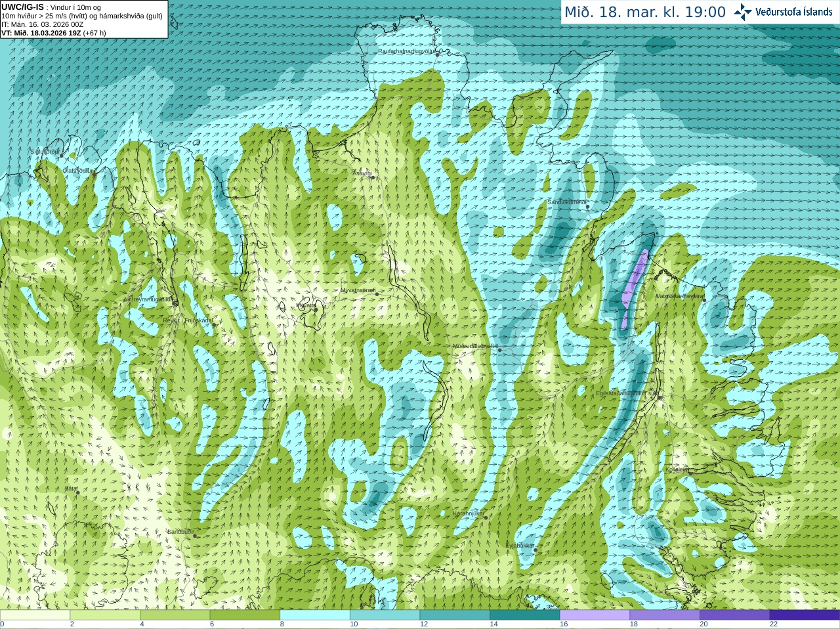The image size is (840, 629).
Task: Click the darkest purple swatch above 22 m/s
Action: click(x=805, y=615)
